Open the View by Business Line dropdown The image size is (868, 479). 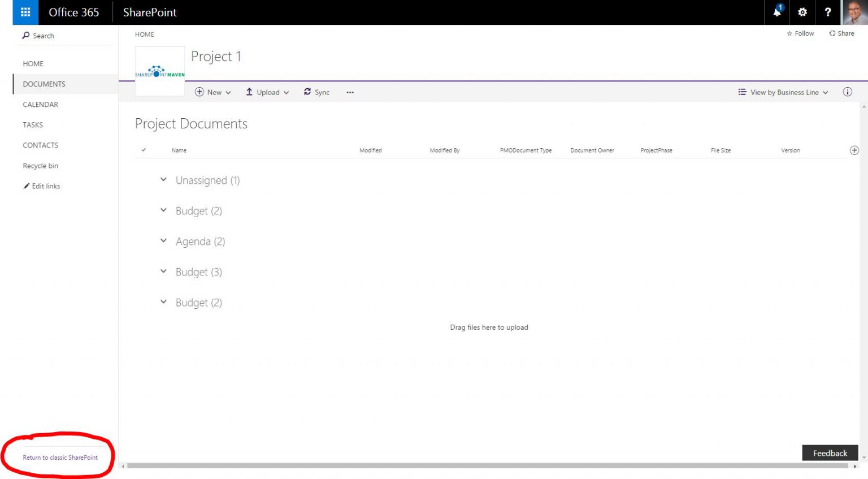[x=783, y=92]
